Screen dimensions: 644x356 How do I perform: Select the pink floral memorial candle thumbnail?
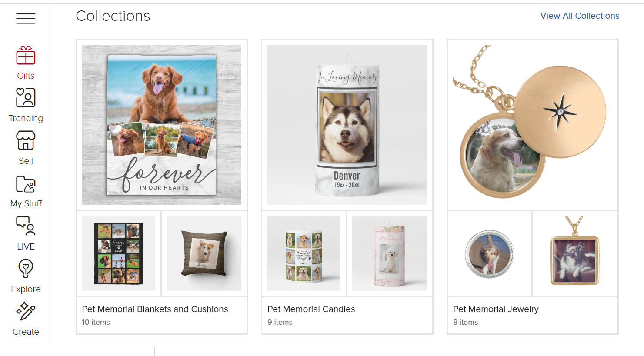pos(390,253)
